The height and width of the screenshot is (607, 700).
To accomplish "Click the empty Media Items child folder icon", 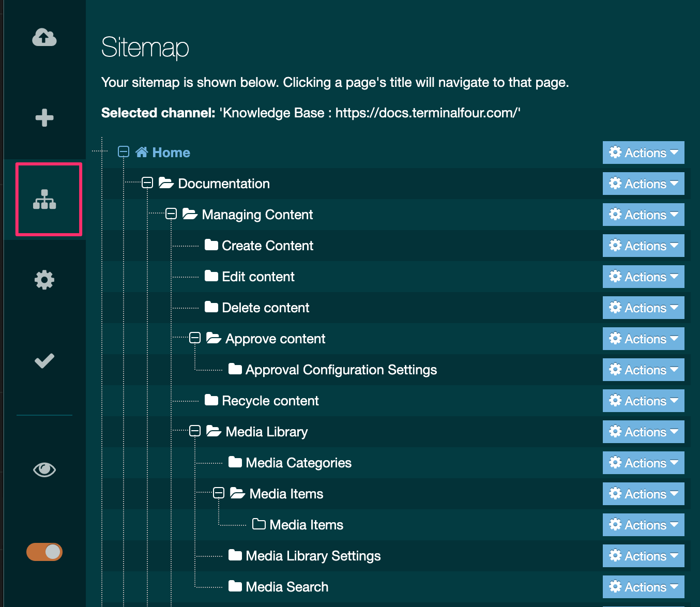I will point(258,524).
